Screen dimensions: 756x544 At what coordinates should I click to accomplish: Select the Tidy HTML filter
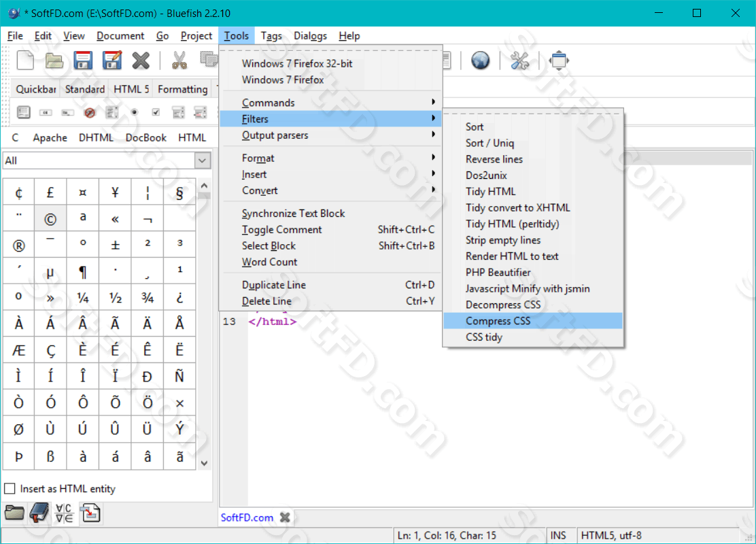point(533,192)
